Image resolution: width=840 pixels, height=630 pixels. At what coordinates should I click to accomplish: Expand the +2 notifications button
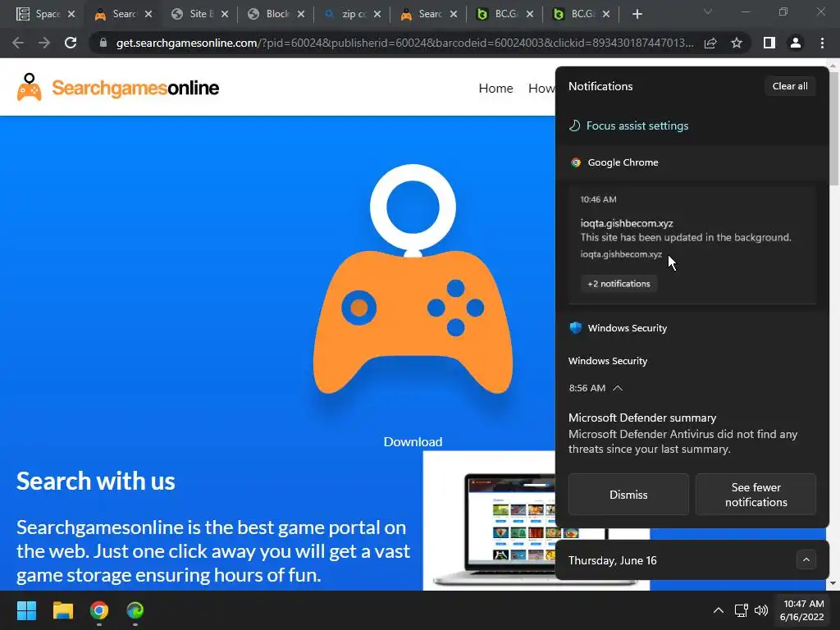click(x=619, y=284)
